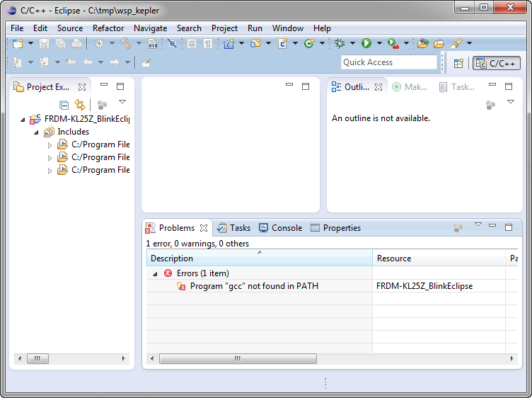The height and width of the screenshot is (398, 532).
Task: Click the Open Type folder icon
Action: pos(423,44)
